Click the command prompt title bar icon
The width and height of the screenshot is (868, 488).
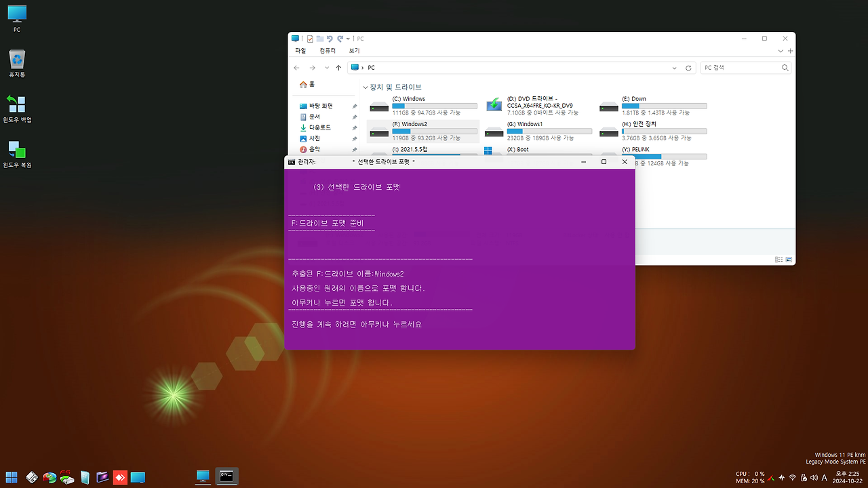click(x=292, y=162)
